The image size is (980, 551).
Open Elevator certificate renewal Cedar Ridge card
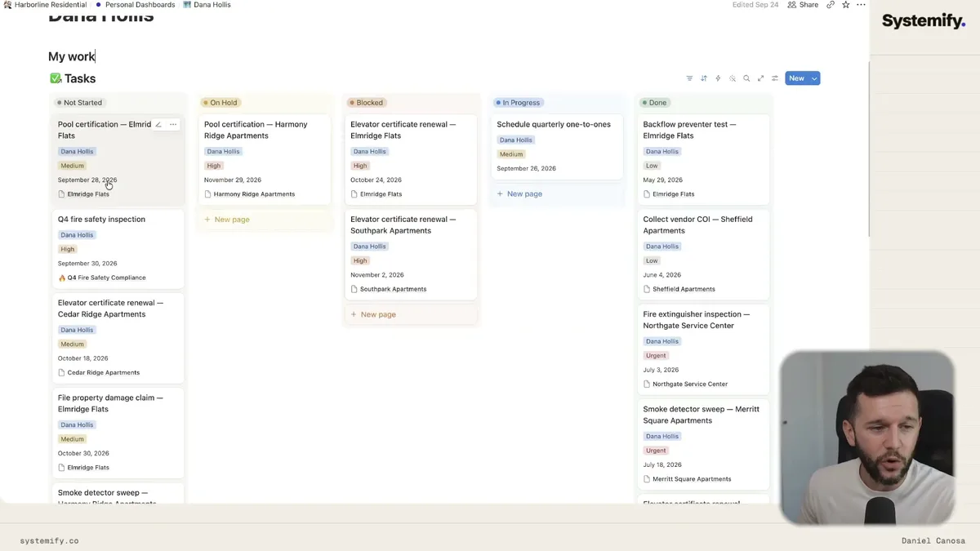point(118,337)
